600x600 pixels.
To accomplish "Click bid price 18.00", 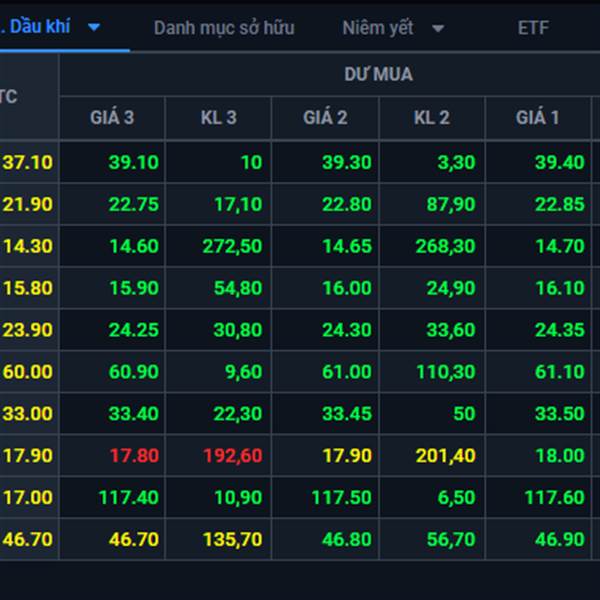I will [x=560, y=455].
